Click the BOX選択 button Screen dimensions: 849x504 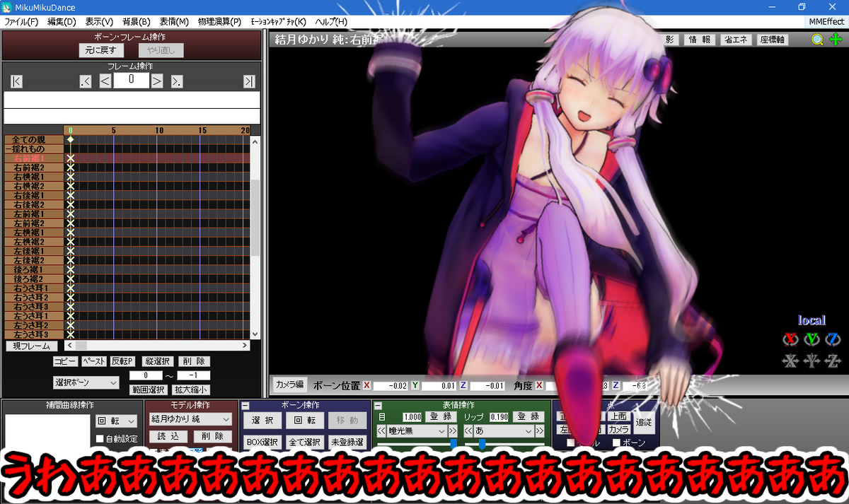pos(262,443)
